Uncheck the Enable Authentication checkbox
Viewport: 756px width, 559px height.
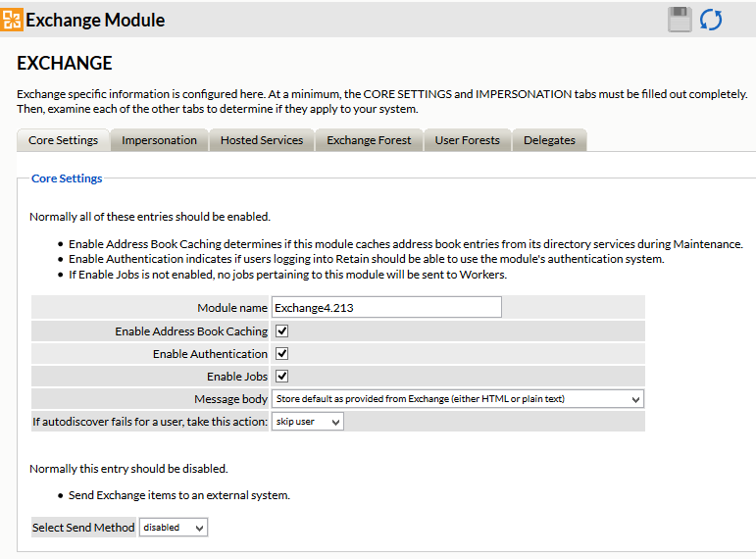tap(281, 354)
